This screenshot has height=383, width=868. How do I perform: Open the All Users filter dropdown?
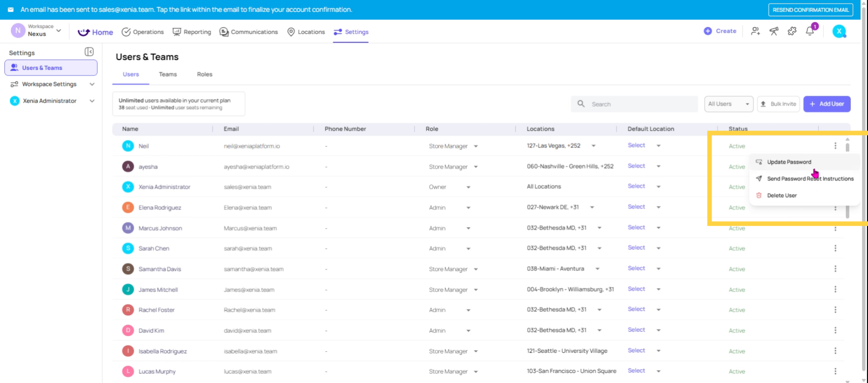728,104
